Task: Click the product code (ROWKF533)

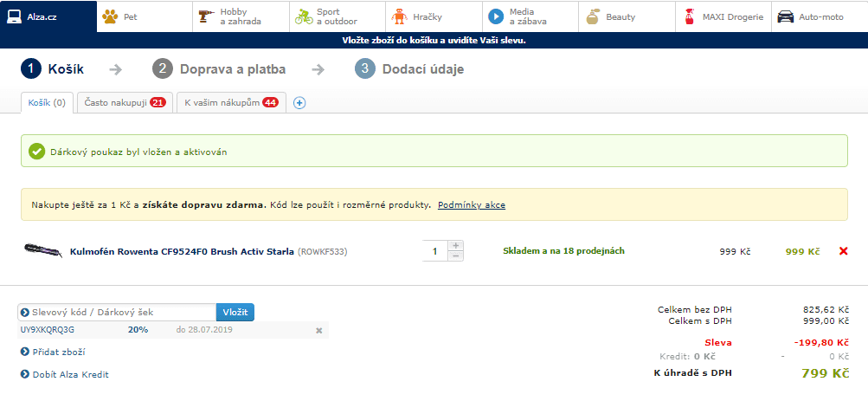Action: tap(322, 251)
